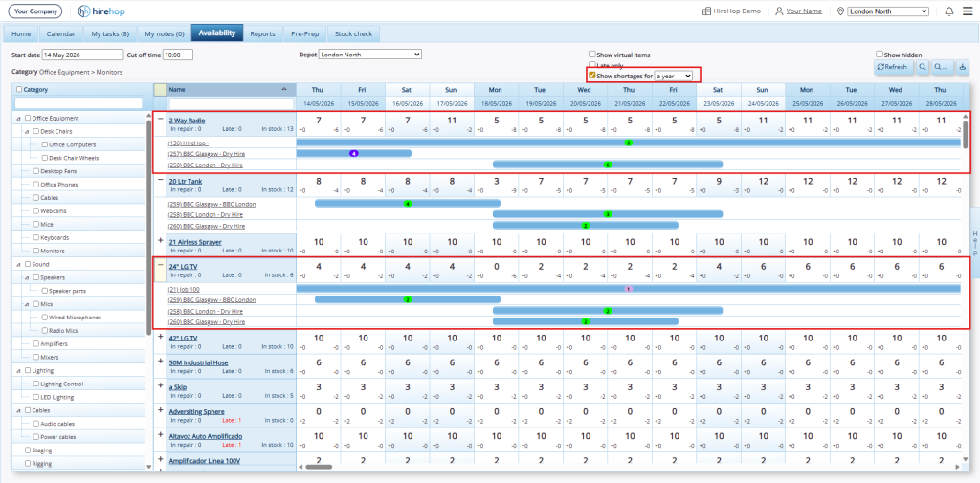Collapse the Sound category tree node
The image size is (980, 483).
(18, 264)
